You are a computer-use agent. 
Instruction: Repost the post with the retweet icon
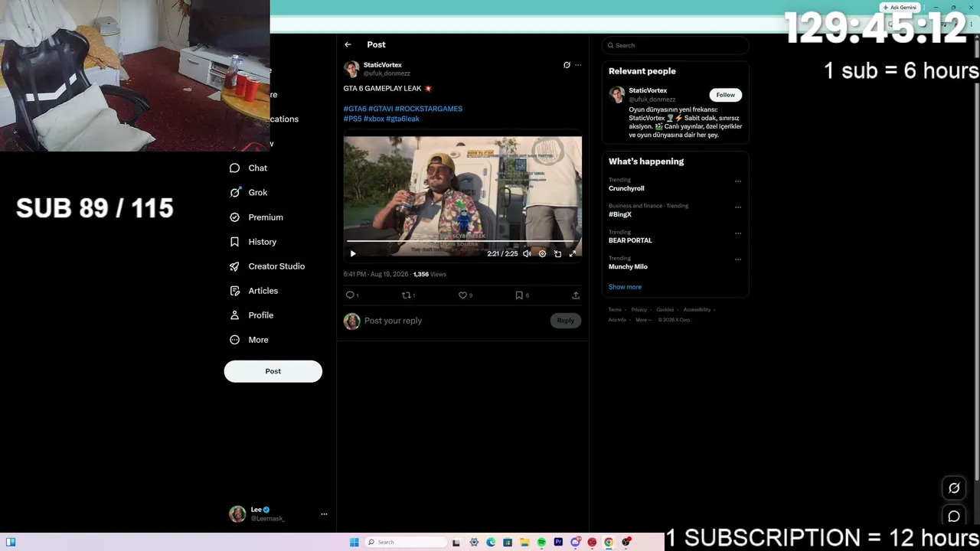pyautogui.click(x=407, y=295)
